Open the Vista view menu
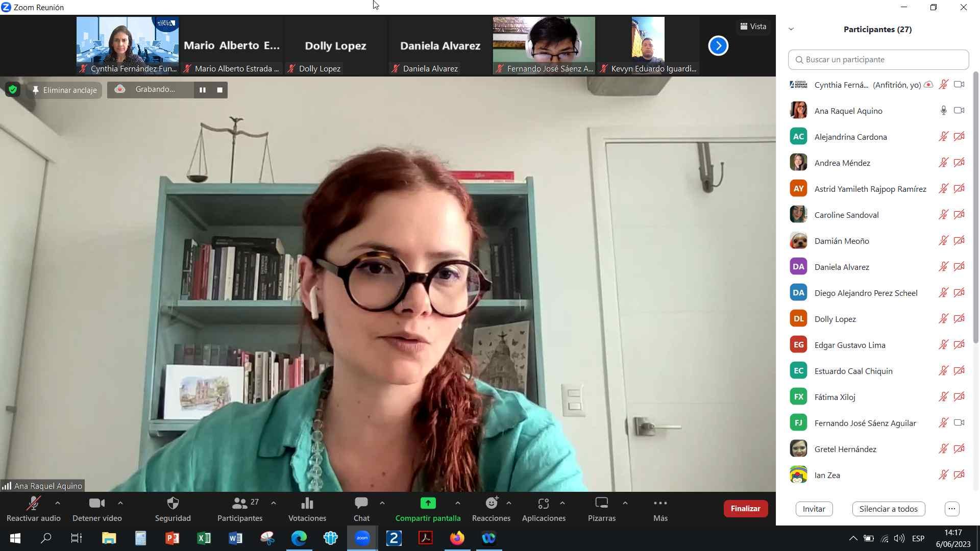This screenshot has height=551, width=980. point(753,27)
